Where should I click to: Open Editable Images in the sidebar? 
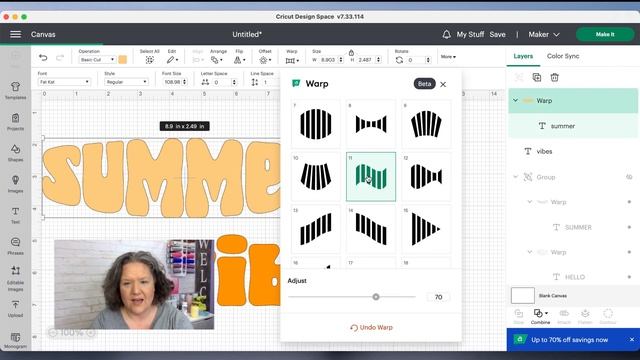tap(16, 279)
